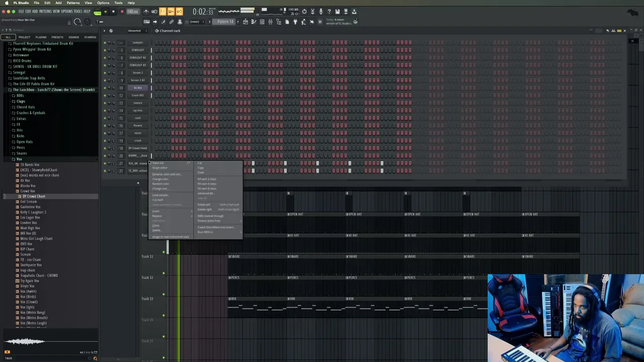
Task: Expand the Replace submenu in context menu
Action: coord(171,216)
